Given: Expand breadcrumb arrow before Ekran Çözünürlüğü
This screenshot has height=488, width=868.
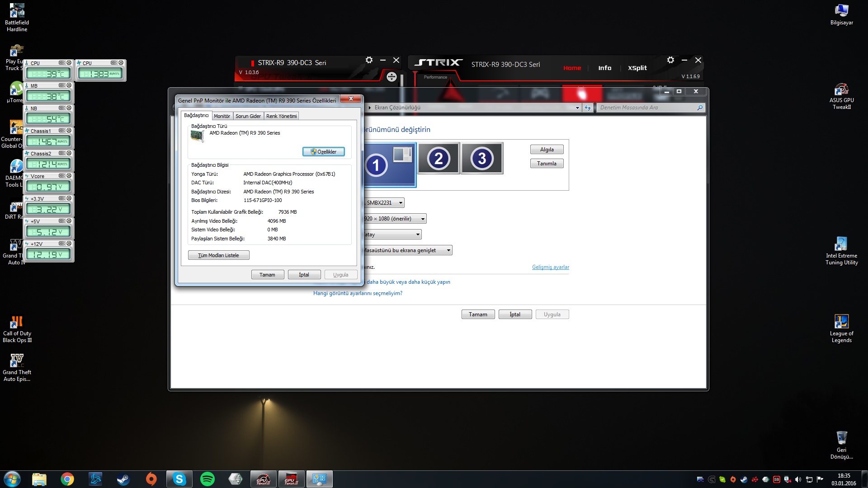Looking at the screenshot, I should [x=370, y=108].
